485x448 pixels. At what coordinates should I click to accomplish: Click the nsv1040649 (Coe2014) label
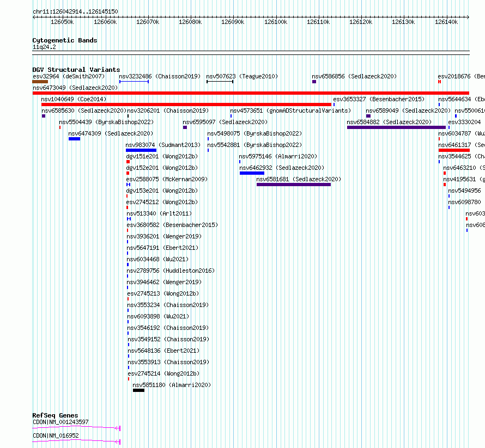point(74,99)
